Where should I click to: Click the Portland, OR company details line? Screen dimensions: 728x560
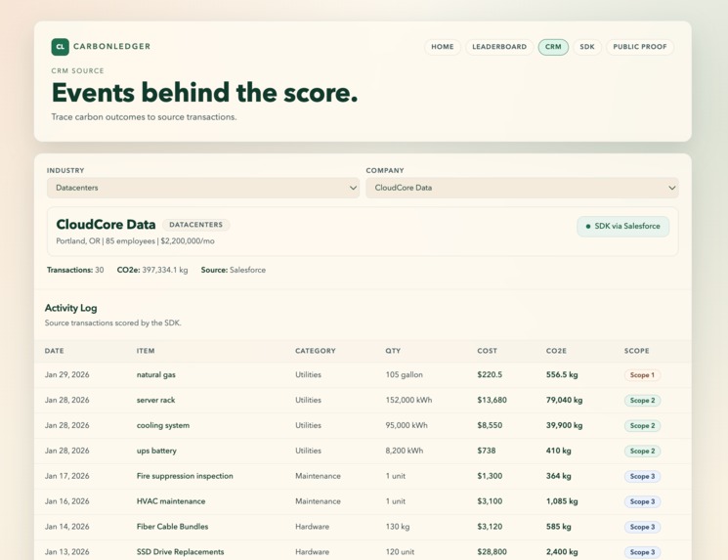click(x=135, y=241)
